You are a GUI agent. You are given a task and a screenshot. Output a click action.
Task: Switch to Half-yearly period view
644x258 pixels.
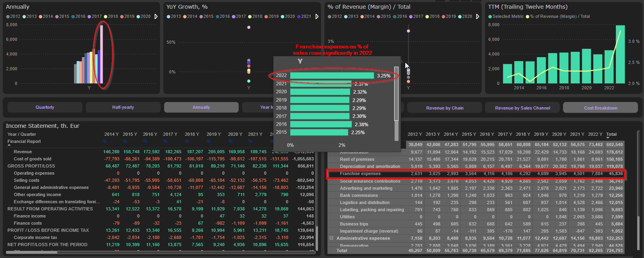[x=123, y=107]
